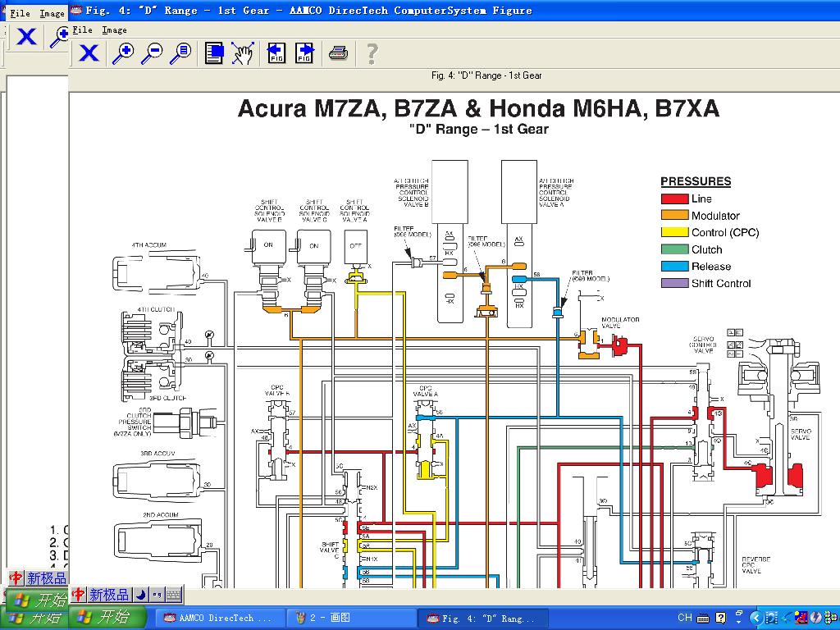Click the Fig. 4 "D" Rang... taskbar button
The width and height of the screenshot is (840, 630).
(484, 618)
